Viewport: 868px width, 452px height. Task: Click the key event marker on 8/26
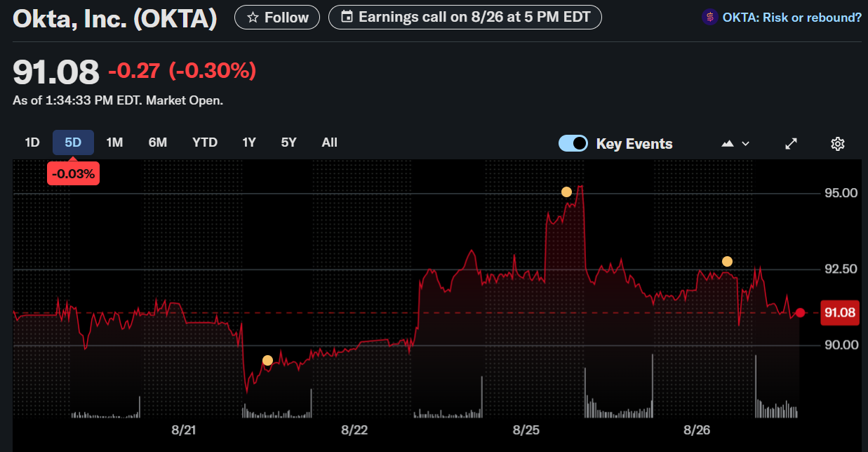[x=727, y=261]
